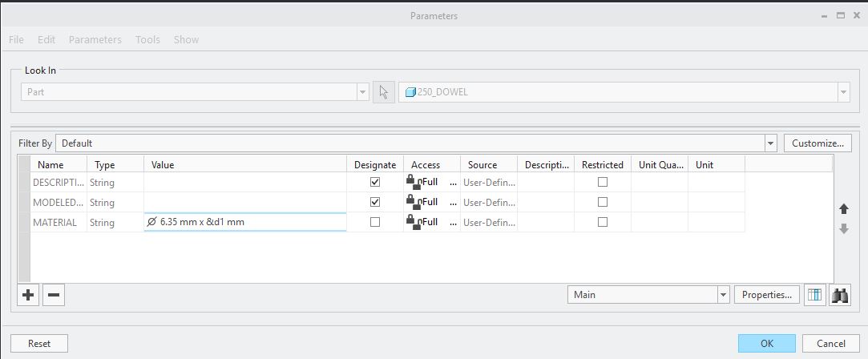Move parameter down with the down arrow

click(x=844, y=228)
